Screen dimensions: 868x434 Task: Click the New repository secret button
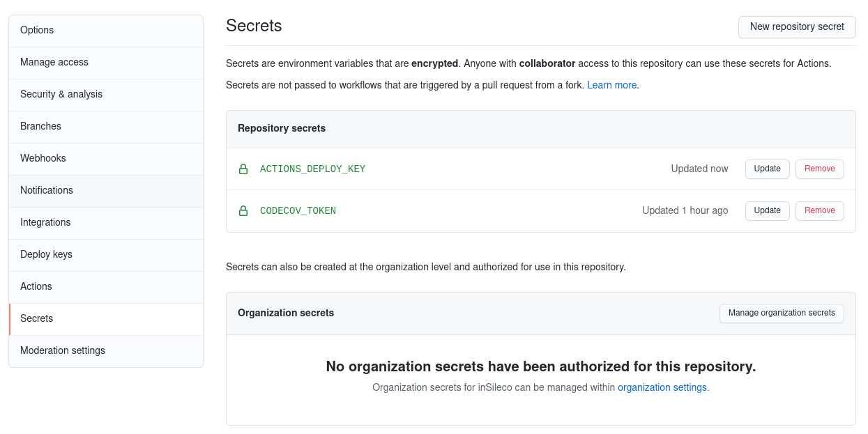coord(797,27)
